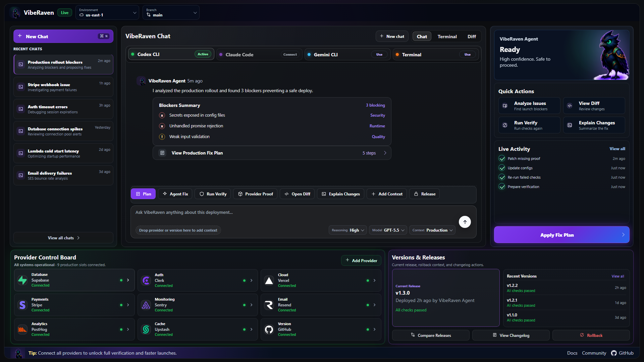Connect the Claude Code agent

pyautogui.click(x=290, y=55)
